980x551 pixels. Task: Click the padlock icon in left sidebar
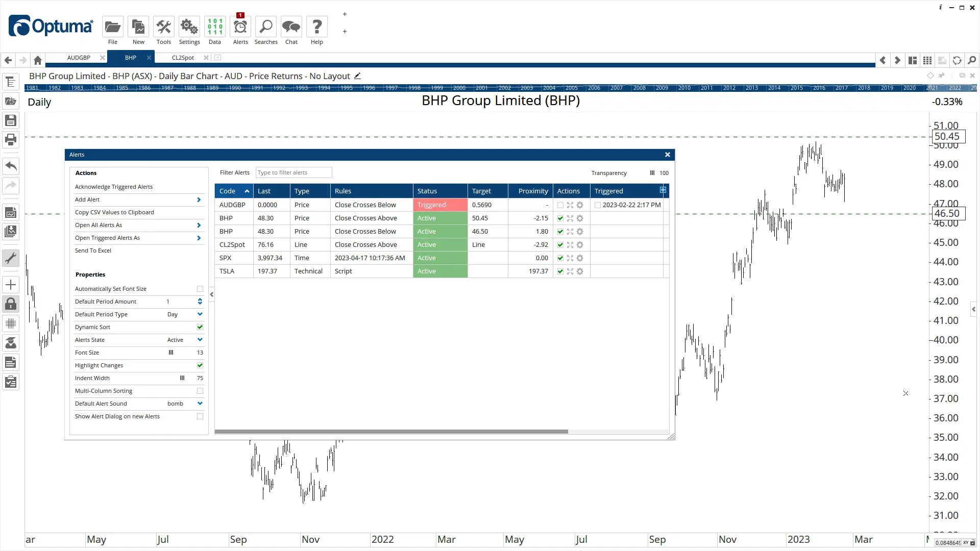point(11,305)
